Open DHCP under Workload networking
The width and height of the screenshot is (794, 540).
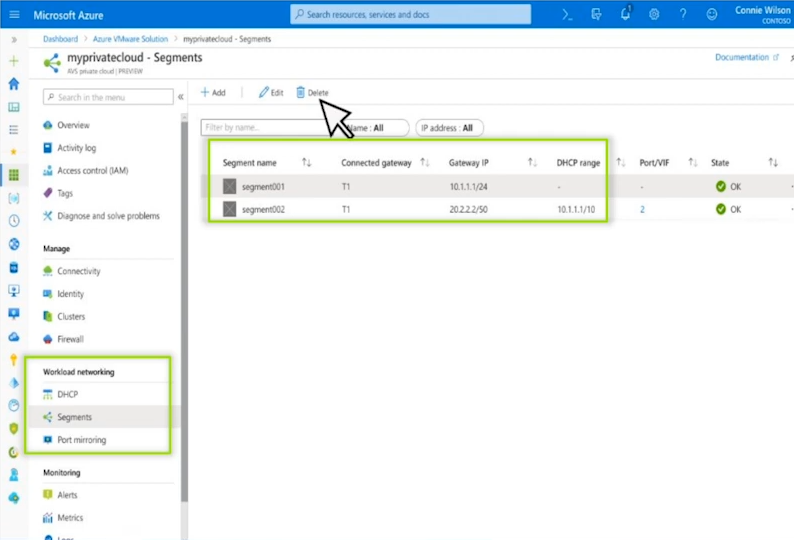(61, 394)
